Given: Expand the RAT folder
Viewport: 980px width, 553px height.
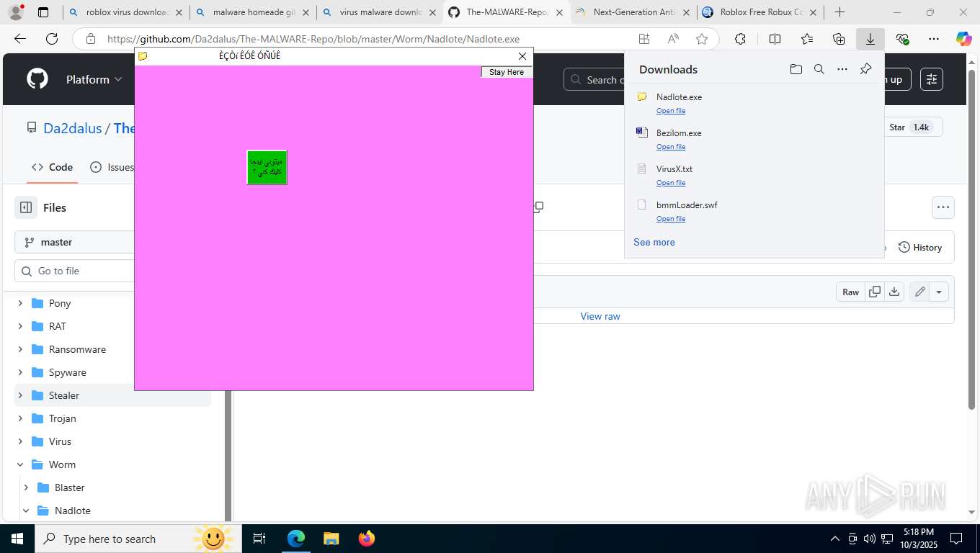Looking at the screenshot, I should point(20,326).
